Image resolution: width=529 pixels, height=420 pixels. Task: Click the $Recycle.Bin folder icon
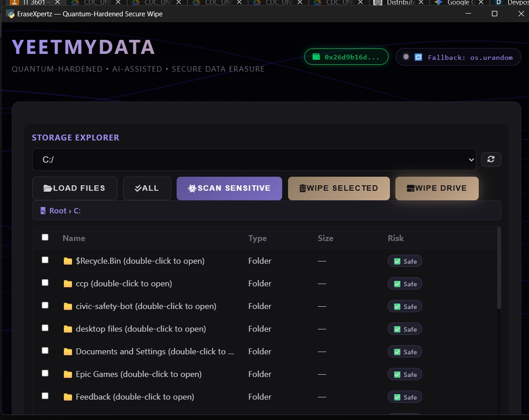[x=68, y=261]
